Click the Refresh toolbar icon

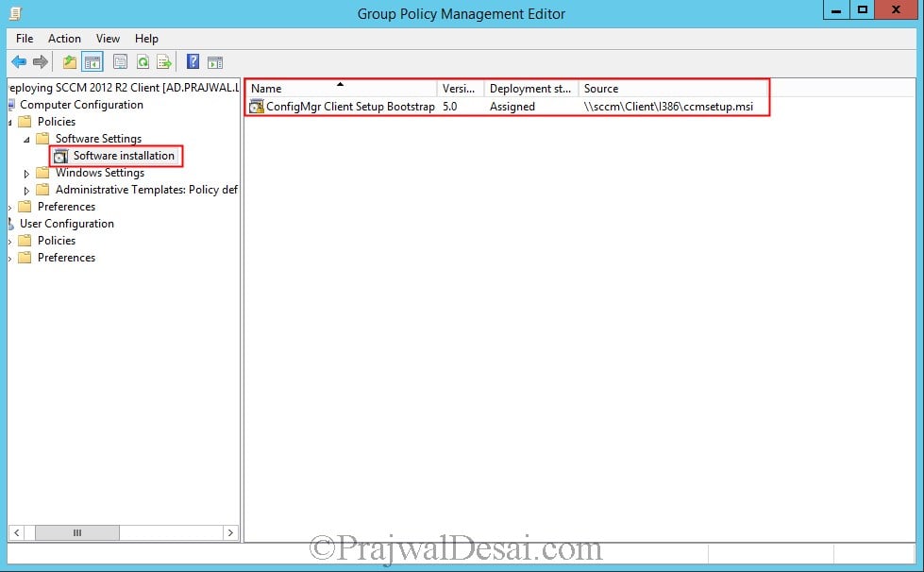(143, 62)
